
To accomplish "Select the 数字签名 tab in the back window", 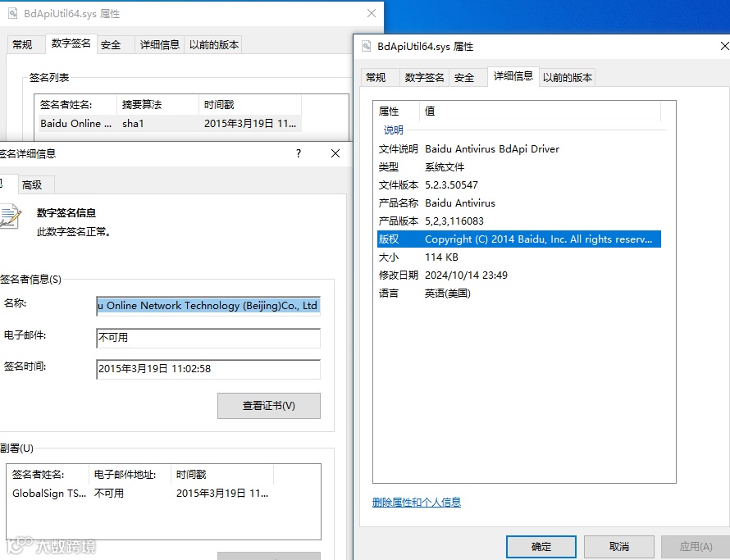I will [x=71, y=43].
